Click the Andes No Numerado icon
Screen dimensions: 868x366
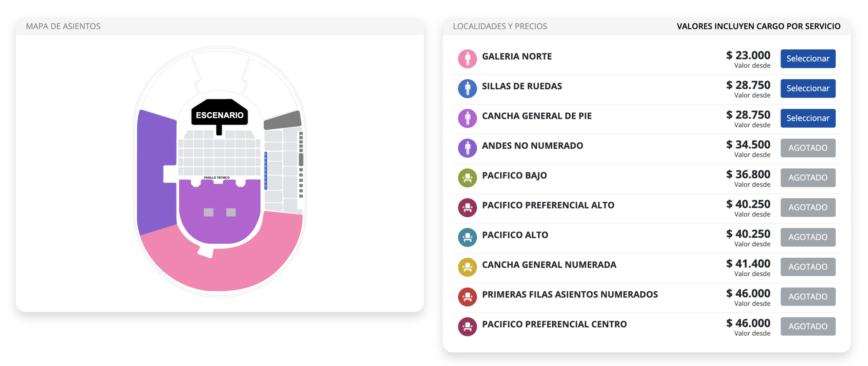pos(467,148)
